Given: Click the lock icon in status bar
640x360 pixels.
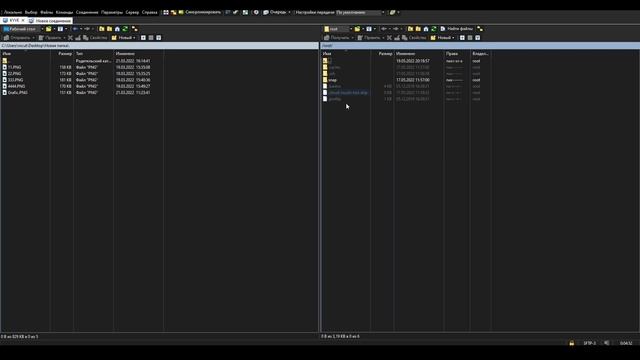Looking at the screenshot, I should pyautogui.click(x=571, y=343).
